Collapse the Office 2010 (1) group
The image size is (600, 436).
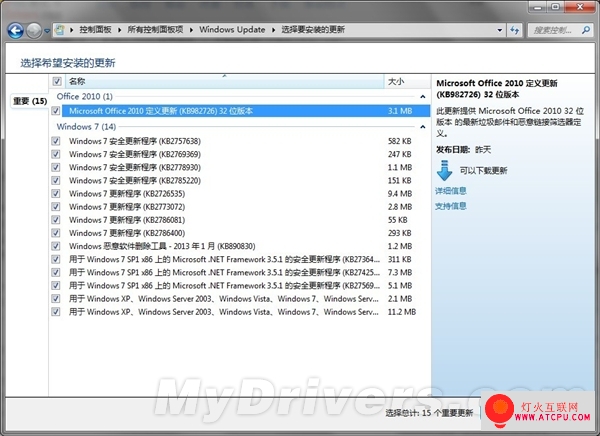pos(422,96)
